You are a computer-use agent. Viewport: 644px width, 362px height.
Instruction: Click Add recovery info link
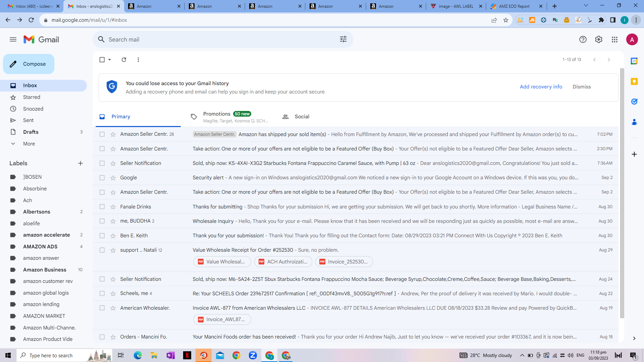pyautogui.click(x=541, y=87)
